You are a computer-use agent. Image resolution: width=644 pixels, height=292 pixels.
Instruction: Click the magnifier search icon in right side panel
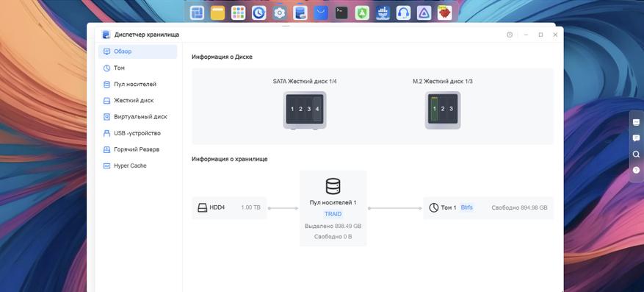636,154
